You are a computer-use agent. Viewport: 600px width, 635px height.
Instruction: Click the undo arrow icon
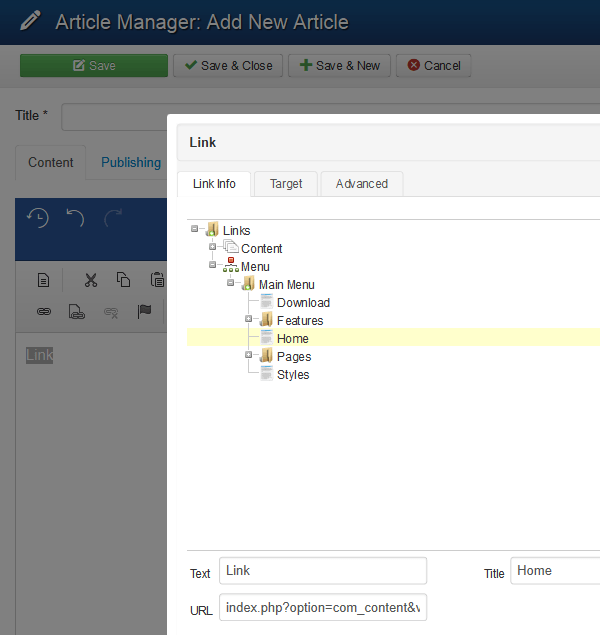(76, 217)
